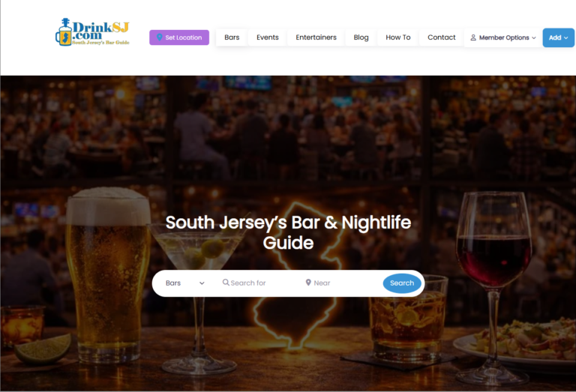Viewport: 576px width, 392px height.
Task: Focus the Near location input field
Action: click(x=342, y=283)
